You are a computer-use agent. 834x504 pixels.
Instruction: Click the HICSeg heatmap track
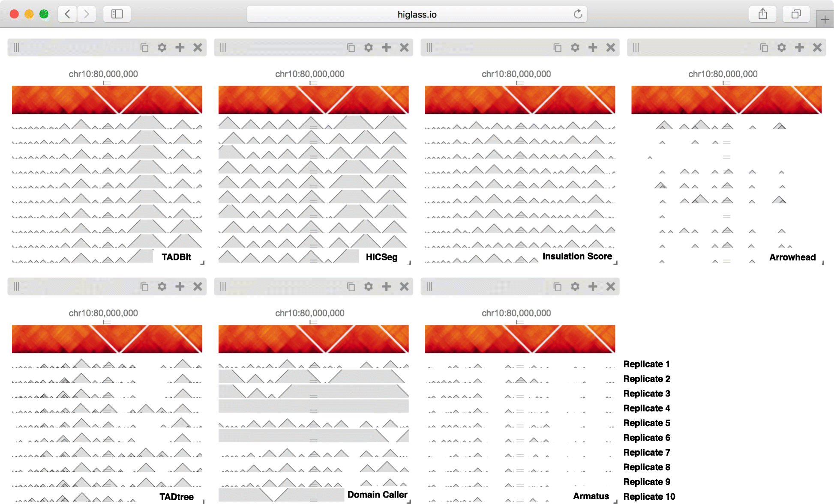pos(314,100)
